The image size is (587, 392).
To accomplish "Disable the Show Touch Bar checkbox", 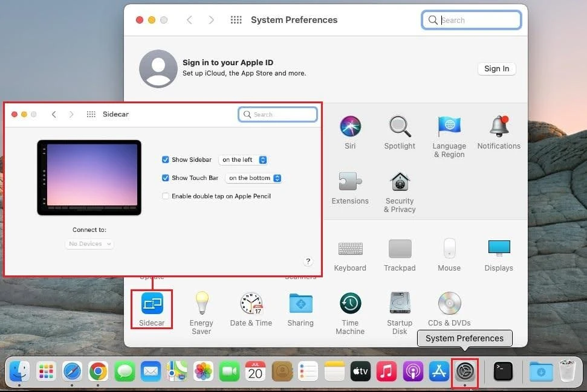I will click(165, 178).
